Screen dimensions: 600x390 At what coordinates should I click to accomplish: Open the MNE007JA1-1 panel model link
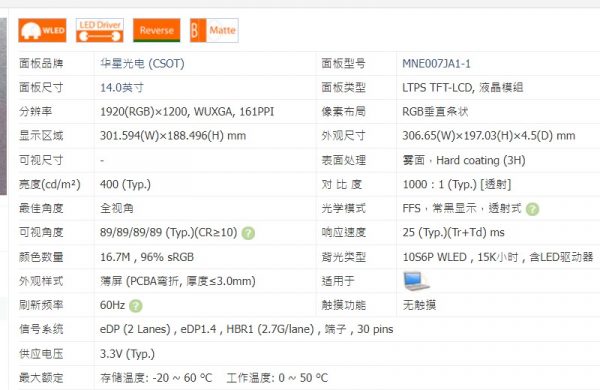click(x=436, y=64)
